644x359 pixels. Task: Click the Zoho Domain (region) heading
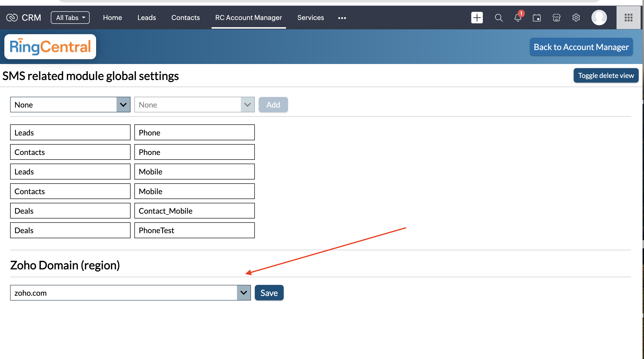(x=65, y=265)
